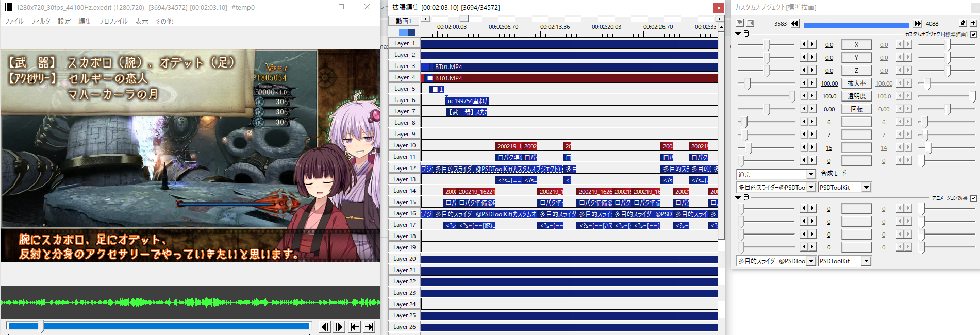Image resolution: width=980 pixels, height=335 pixels.
Task: Click the 拡大率 value 100.00 field
Action: point(829,83)
